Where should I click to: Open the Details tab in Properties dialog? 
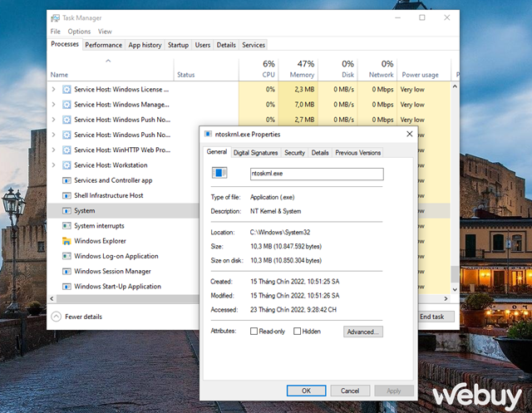[x=320, y=153]
